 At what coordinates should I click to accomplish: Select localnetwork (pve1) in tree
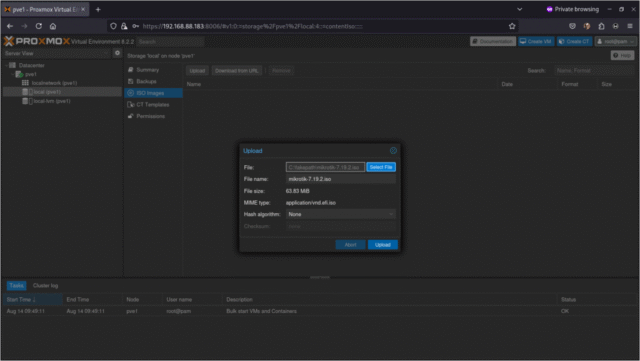point(54,83)
